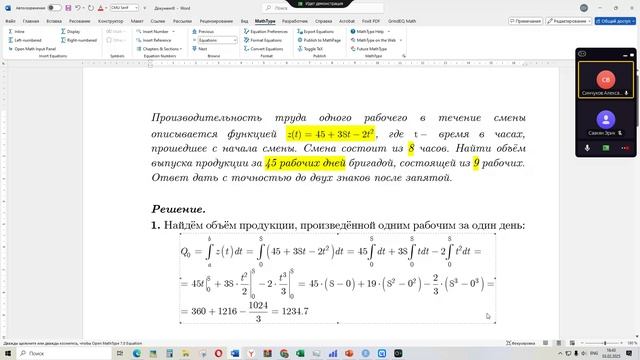Screen dimensions: 640x360
Task: Undo the last action
Action: [x=78, y=8]
